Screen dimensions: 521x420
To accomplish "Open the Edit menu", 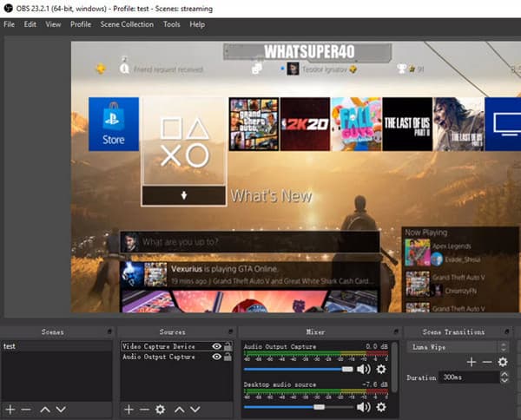I will [x=30, y=24].
